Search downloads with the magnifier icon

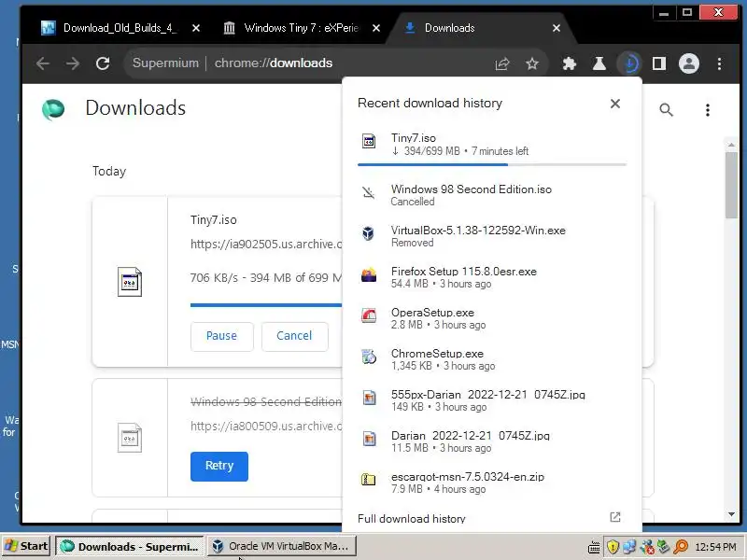(x=666, y=110)
